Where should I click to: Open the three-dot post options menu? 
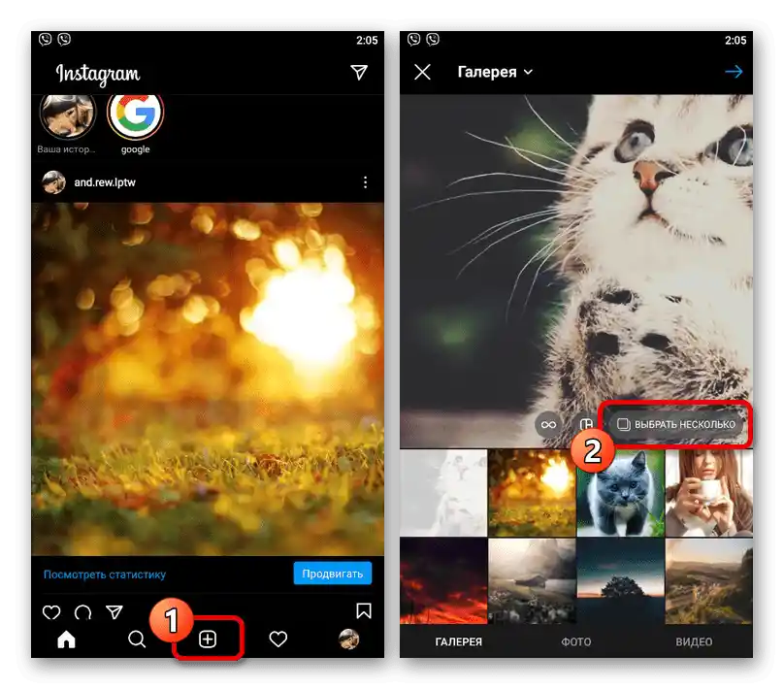(366, 182)
